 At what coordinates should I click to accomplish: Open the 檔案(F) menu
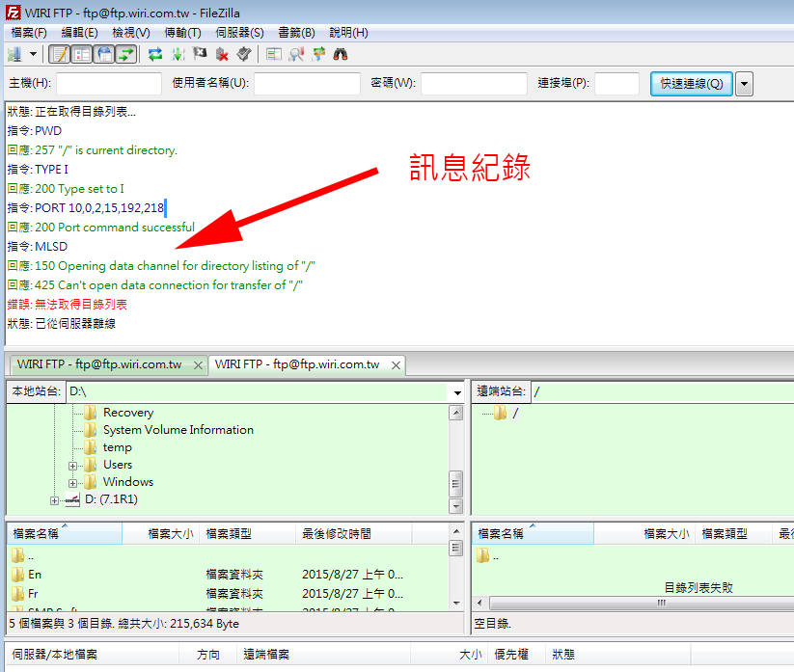(x=29, y=33)
